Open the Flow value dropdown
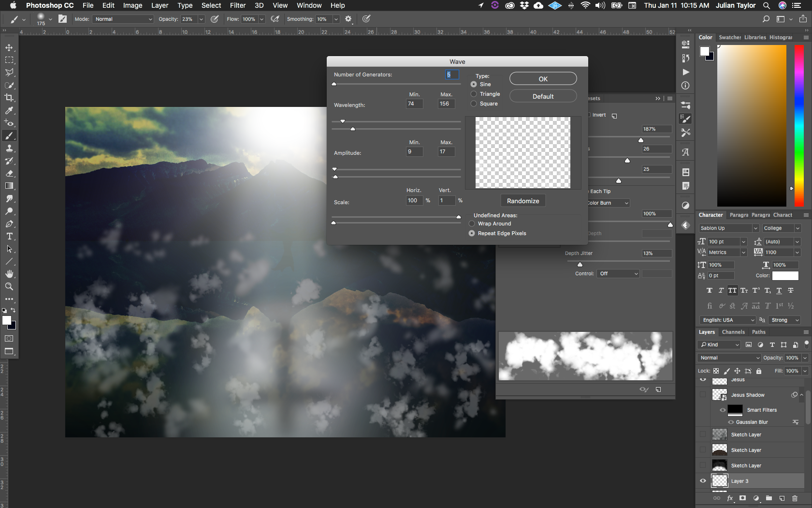This screenshot has width=812, height=508. tap(261, 19)
